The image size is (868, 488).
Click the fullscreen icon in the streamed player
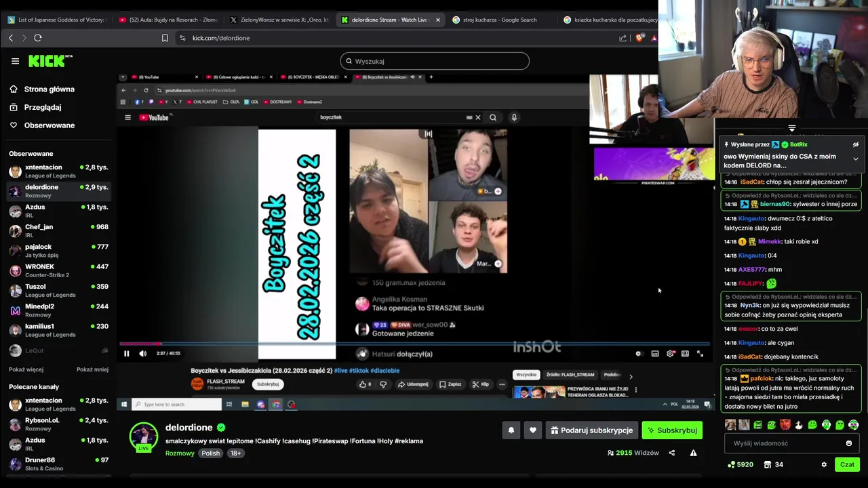tap(700, 353)
